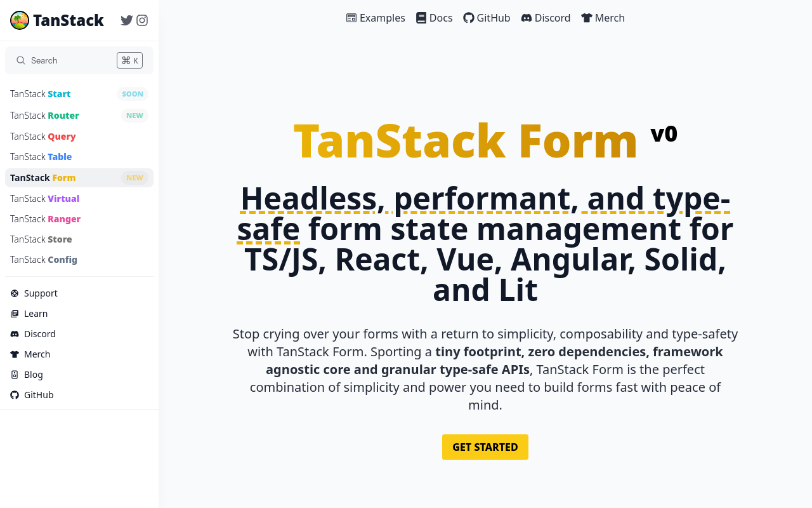Click the Examples icon in top nav
This screenshot has height=508, width=812.
pos(351,18)
